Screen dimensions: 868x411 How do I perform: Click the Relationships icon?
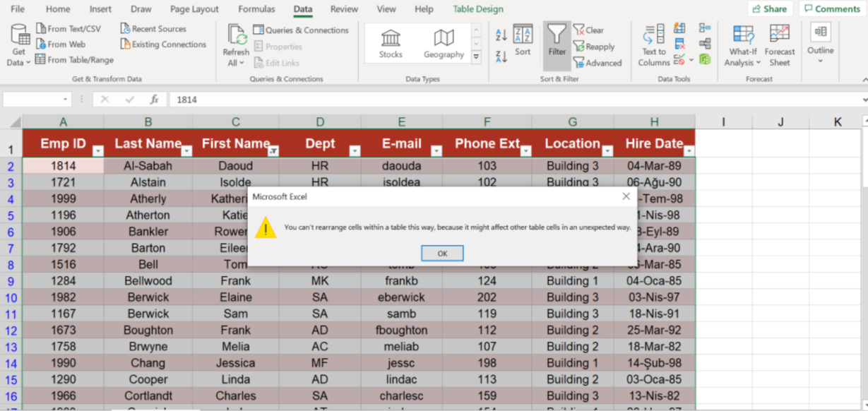[705, 44]
